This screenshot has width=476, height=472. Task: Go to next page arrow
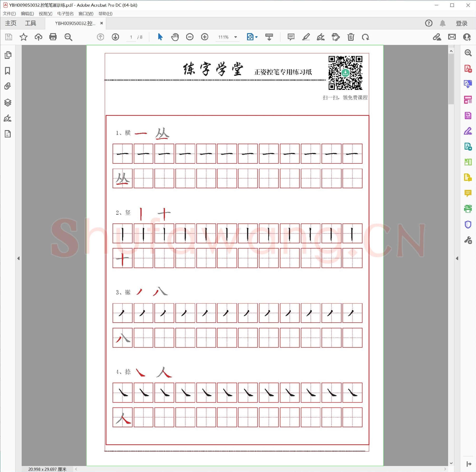point(115,37)
